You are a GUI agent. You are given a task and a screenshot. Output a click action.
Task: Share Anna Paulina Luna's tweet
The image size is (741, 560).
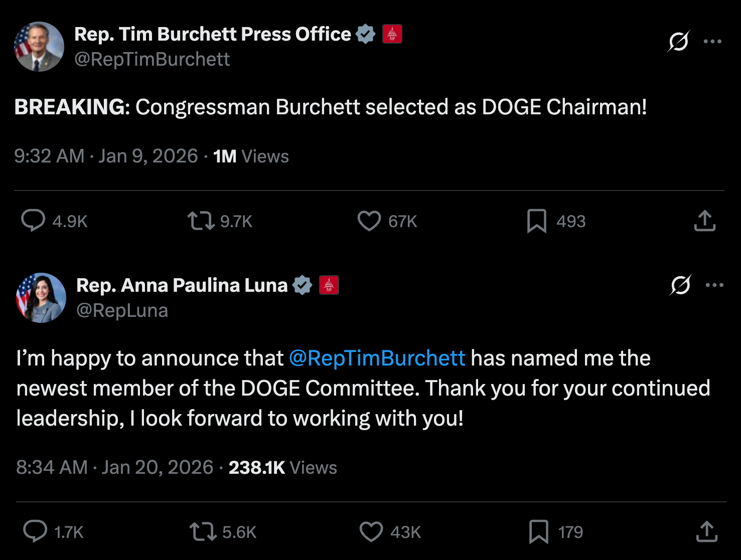(x=706, y=532)
